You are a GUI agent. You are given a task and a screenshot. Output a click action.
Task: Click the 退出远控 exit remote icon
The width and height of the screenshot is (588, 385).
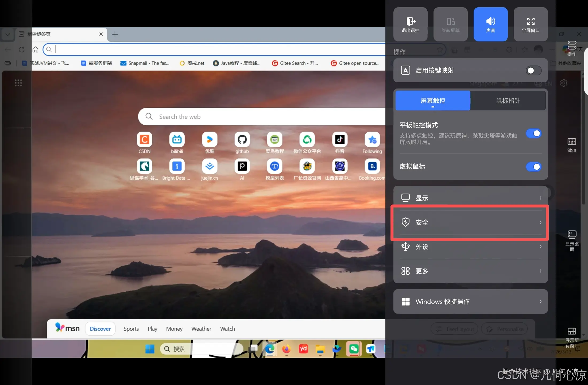click(410, 24)
